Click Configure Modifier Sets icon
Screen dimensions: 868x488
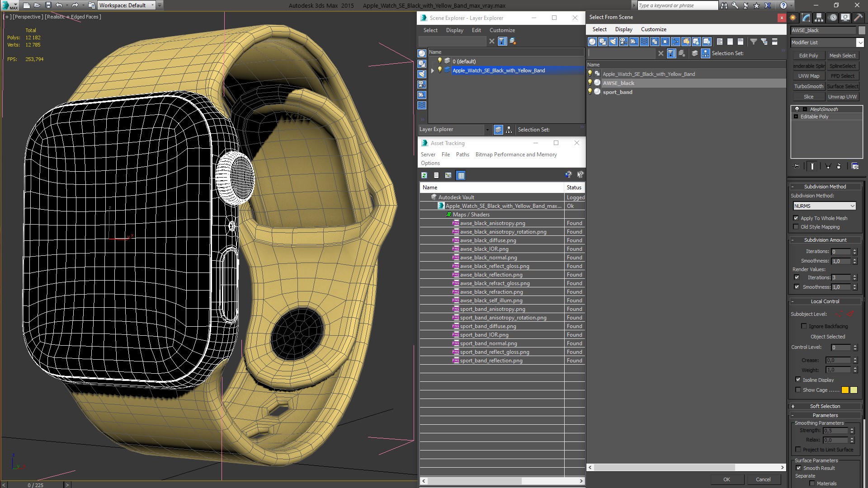click(855, 166)
